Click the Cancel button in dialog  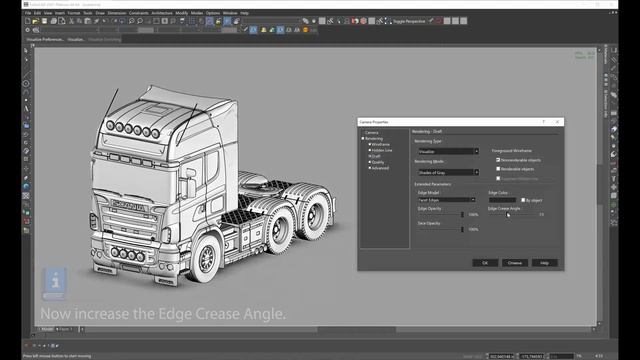point(515,263)
